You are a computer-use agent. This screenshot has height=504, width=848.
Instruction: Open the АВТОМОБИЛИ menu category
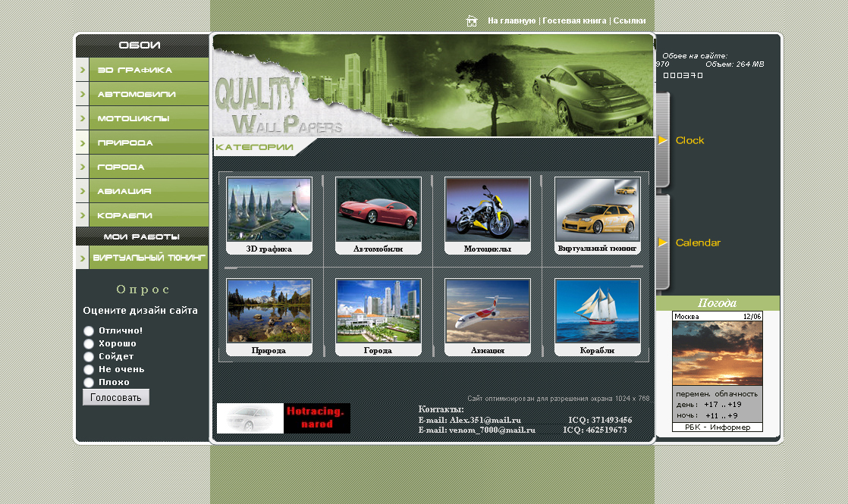149,94
